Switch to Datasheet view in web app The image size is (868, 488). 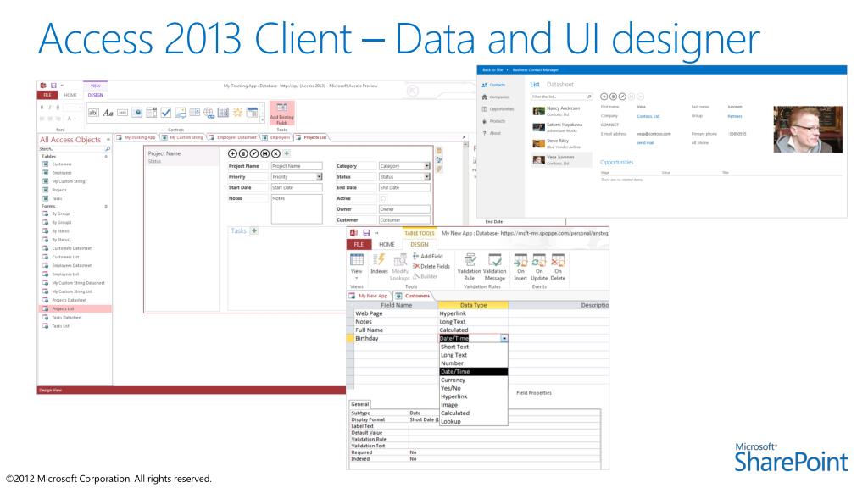tap(560, 85)
